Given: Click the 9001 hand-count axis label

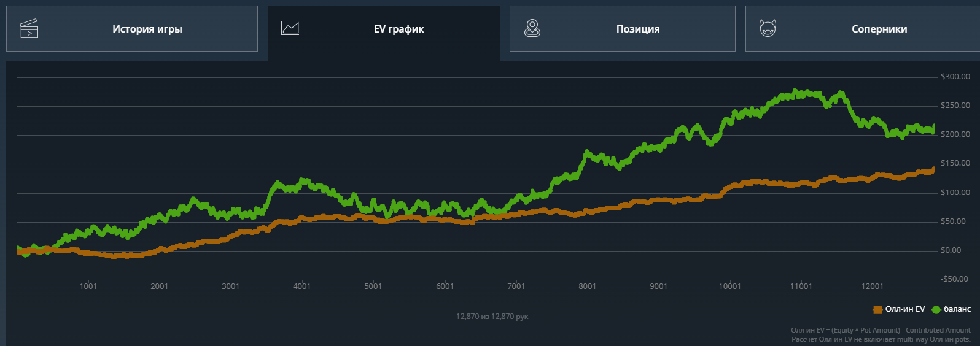Looking at the screenshot, I should (x=659, y=286).
